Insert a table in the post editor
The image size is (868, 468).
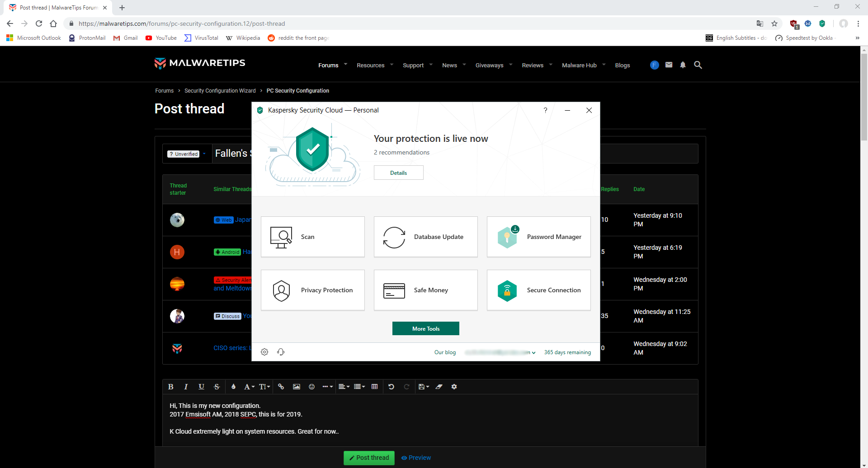point(374,387)
